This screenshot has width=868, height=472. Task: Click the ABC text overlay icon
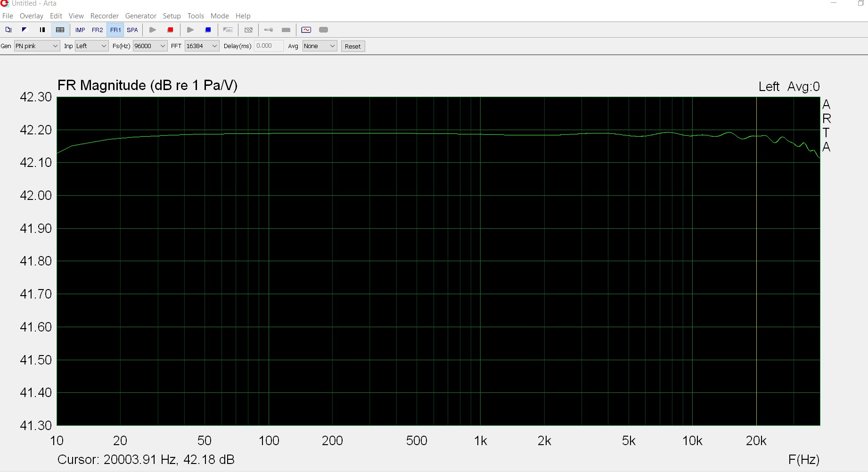228,30
